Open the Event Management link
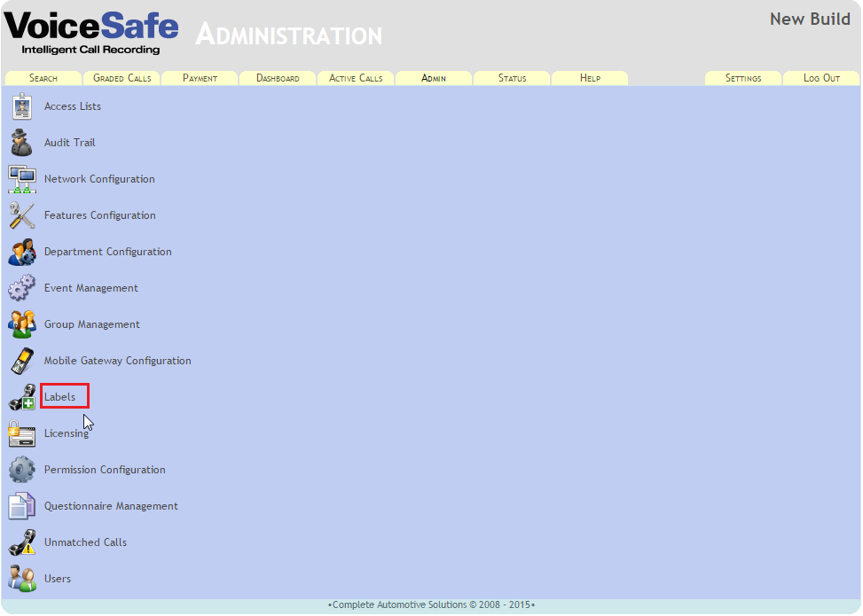This screenshot has height=616, width=863. [x=90, y=288]
